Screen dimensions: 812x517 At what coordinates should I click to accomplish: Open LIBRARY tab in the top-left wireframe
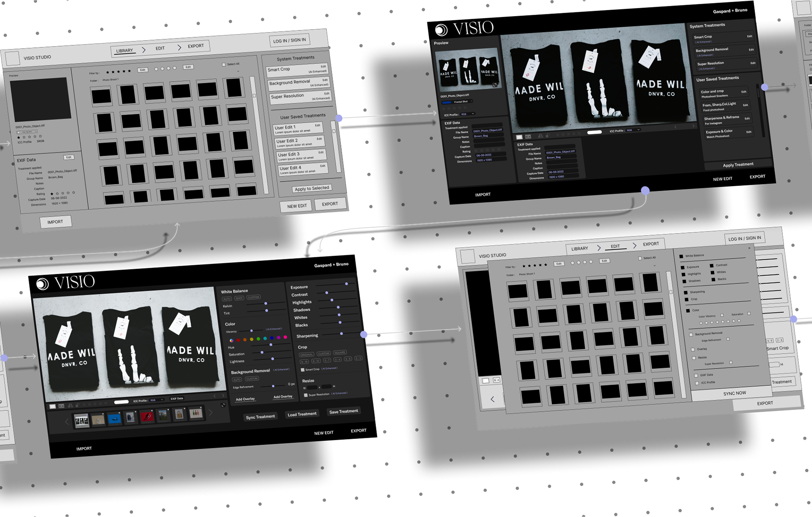tap(124, 51)
